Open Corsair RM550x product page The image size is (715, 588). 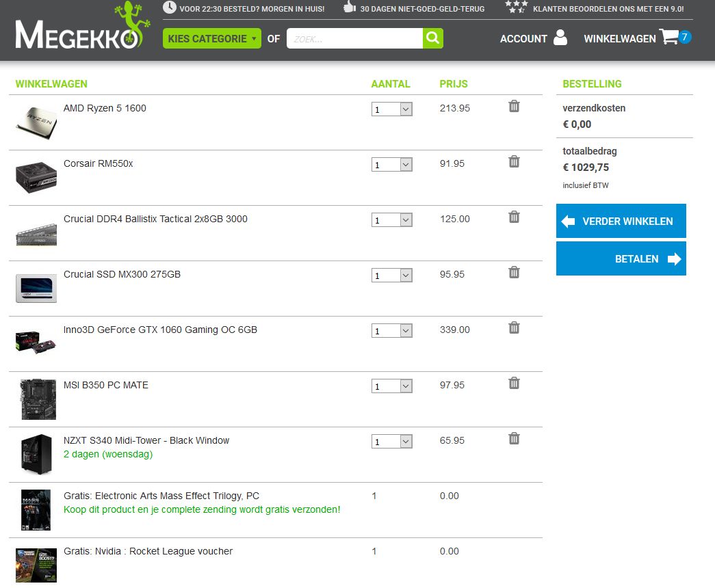(98, 163)
